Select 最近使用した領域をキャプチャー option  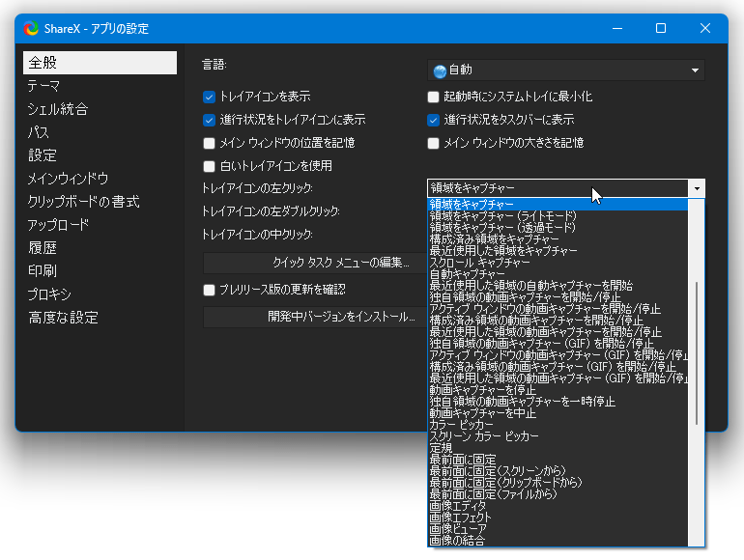click(x=558, y=251)
